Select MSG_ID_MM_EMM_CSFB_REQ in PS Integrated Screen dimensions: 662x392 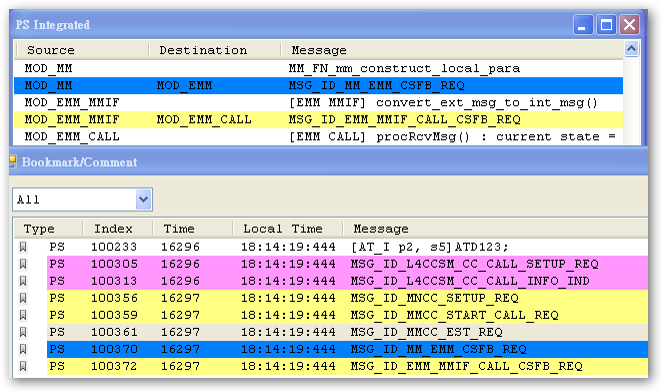coord(318,85)
